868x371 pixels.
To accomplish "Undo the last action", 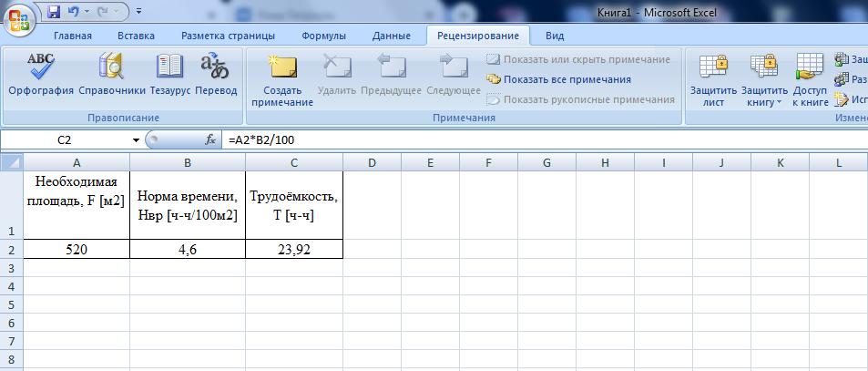I will (73, 11).
